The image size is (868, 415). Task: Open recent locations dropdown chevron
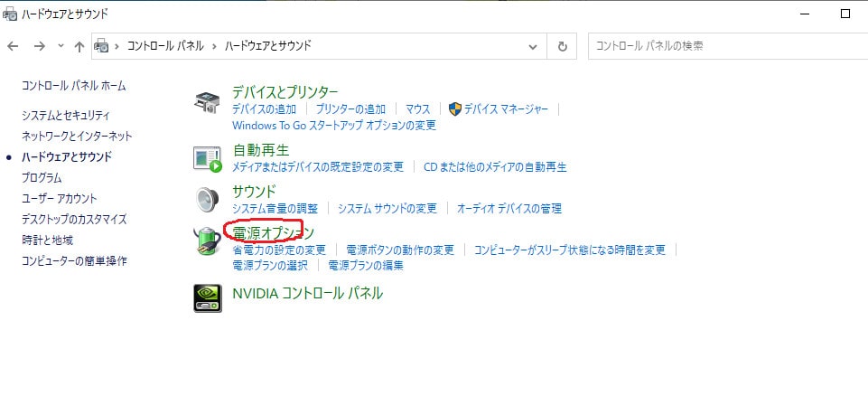point(61,46)
